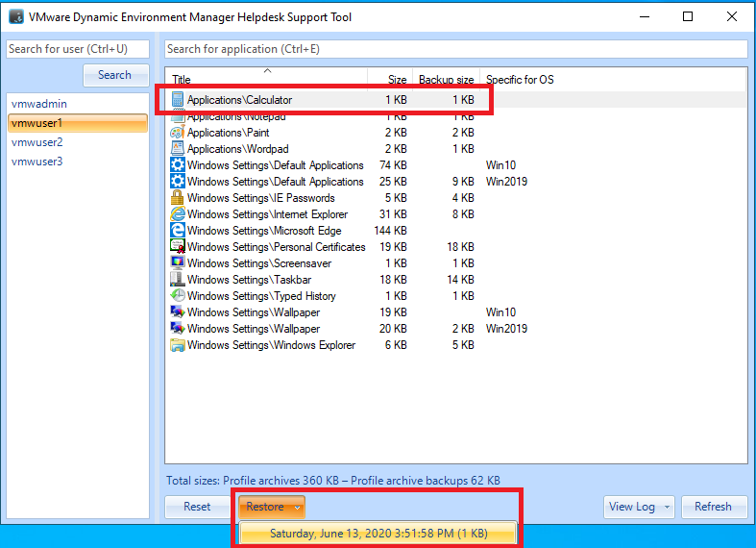Select user vmwadmin in the list
756x548 pixels.
point(39,104)
